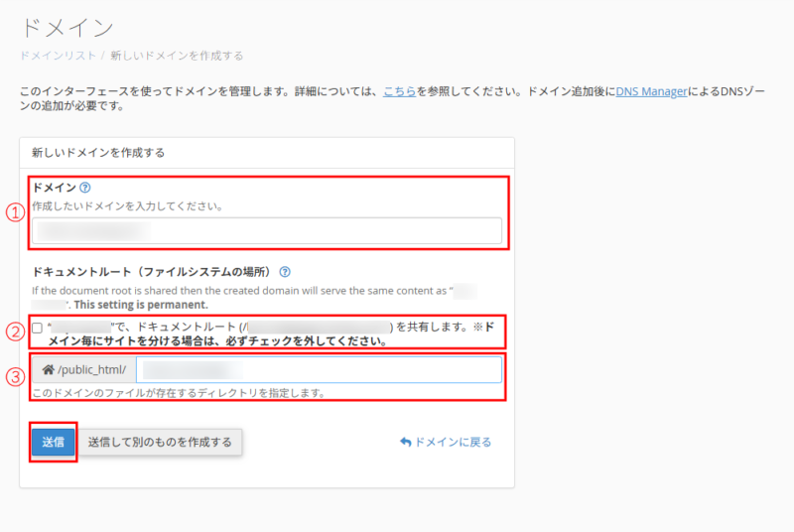Open the ドメインリスト breadcrumb link
Screen dimensions: 794x532
point(58,56)
